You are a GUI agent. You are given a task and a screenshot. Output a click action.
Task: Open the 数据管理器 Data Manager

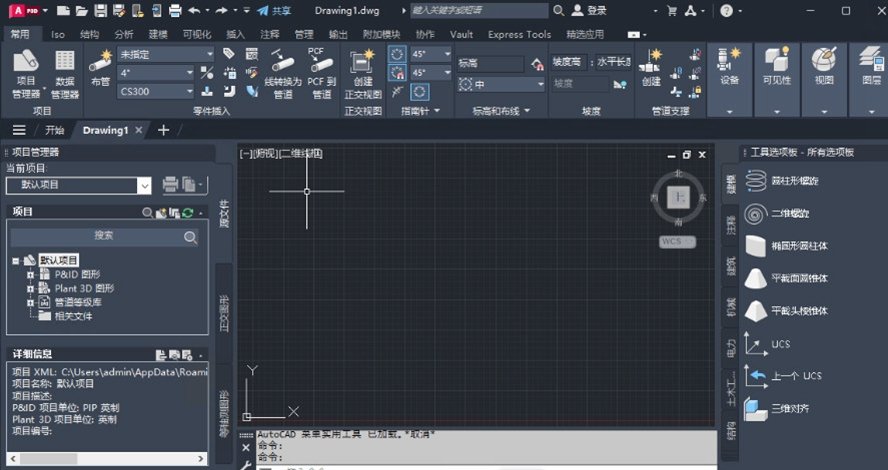pyautogui.click(x=65, y=74)
